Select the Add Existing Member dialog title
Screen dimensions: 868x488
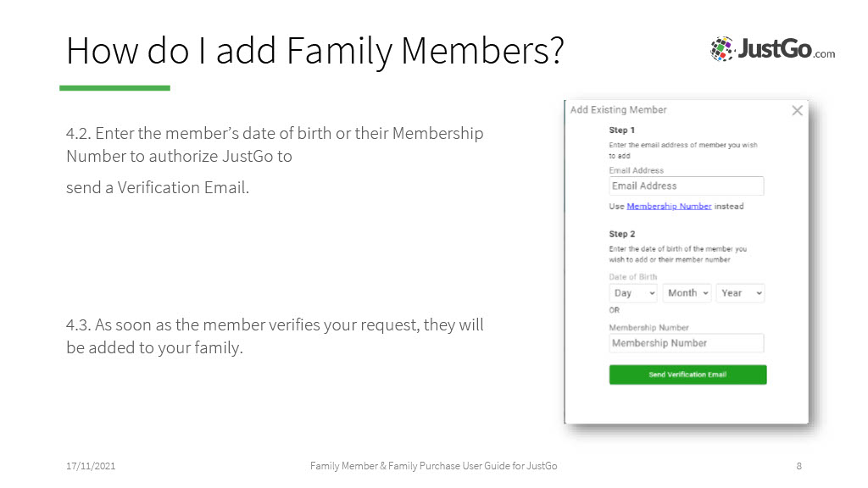(618, 109)
